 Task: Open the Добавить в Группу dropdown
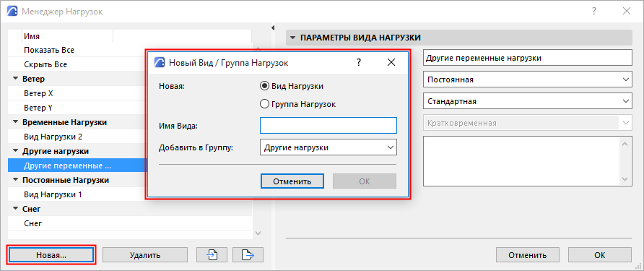(328, 147)
